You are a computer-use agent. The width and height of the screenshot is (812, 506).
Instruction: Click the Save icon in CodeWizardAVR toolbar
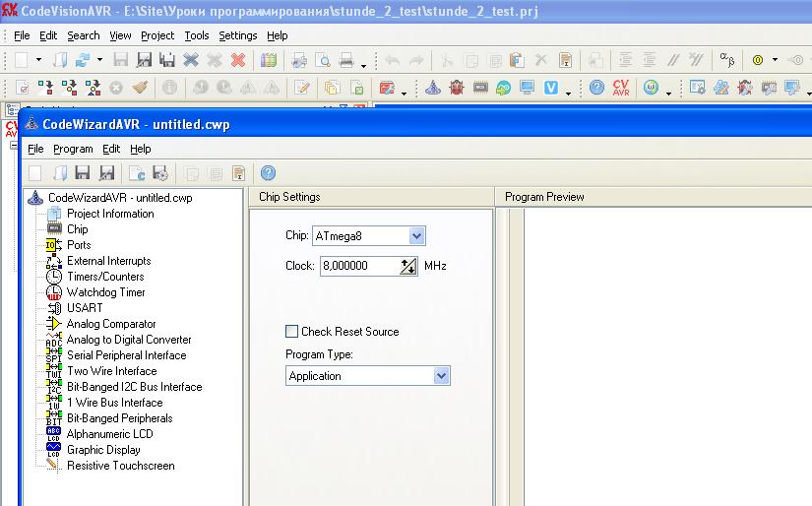tap(83, 173)
